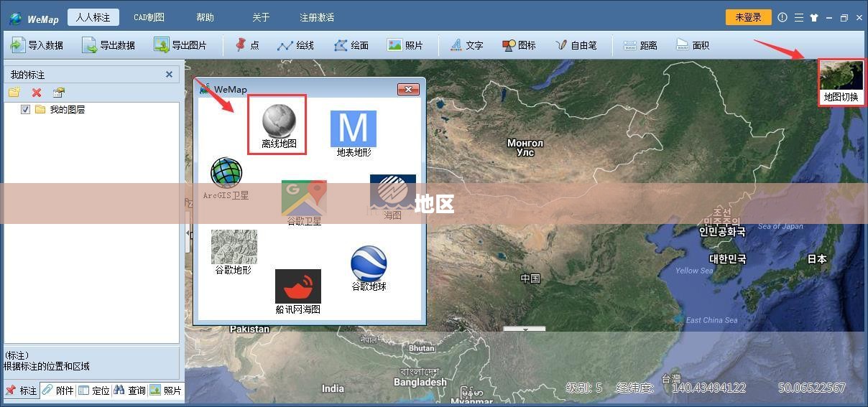
Task: Switch to the 照片 bottom tab
Action: click(165, 390)
